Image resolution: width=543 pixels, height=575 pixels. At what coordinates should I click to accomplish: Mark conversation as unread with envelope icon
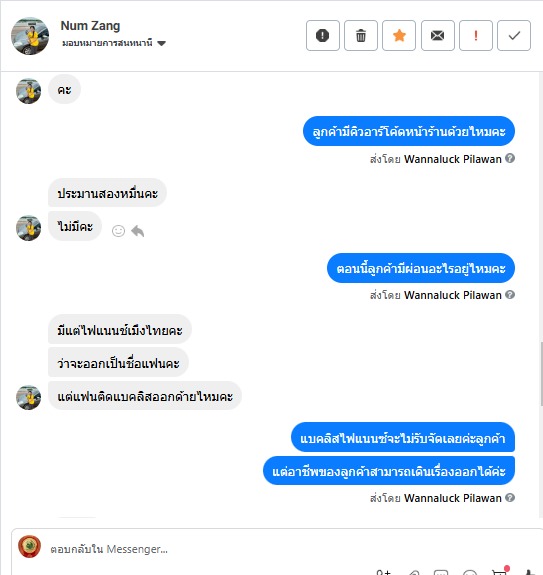click(437, 36)
